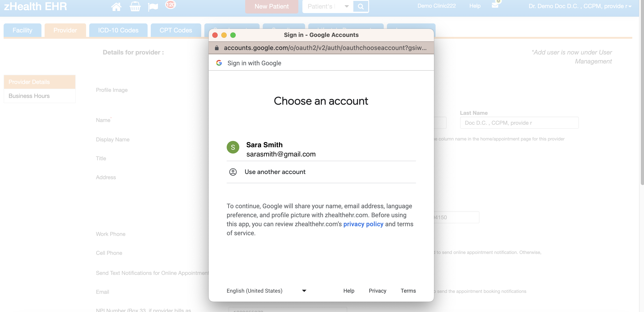This screenshot has height=312, width=644.
Task: Click the 'Sign in with Google' text
Action: (254, 63)
